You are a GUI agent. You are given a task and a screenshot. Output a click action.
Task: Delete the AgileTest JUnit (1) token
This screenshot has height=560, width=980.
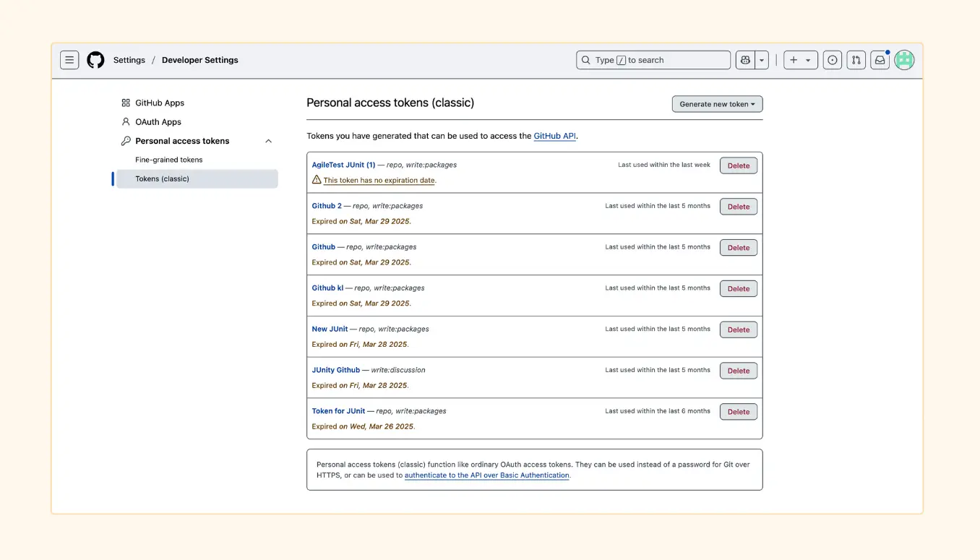pyautogui.click(x=739, y=165)
